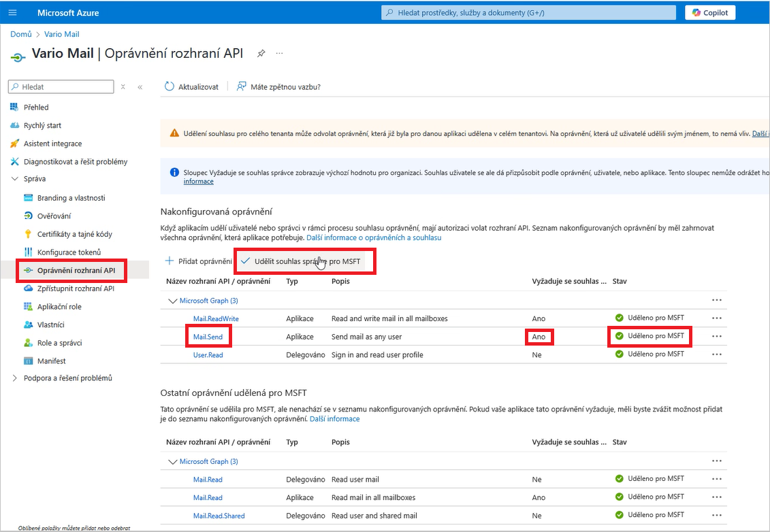Image resolution: width=770 pixels, height=532 pixels.
Task: Open ellipsis menu for configured Microsoft Graph group
Action: tap(716, 300)
